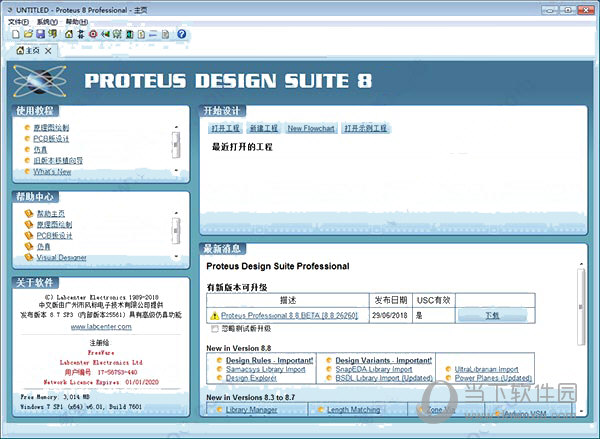Click the 新建工程 button
600x439 pixels.
pyautogui.click(x=264, y=128)
